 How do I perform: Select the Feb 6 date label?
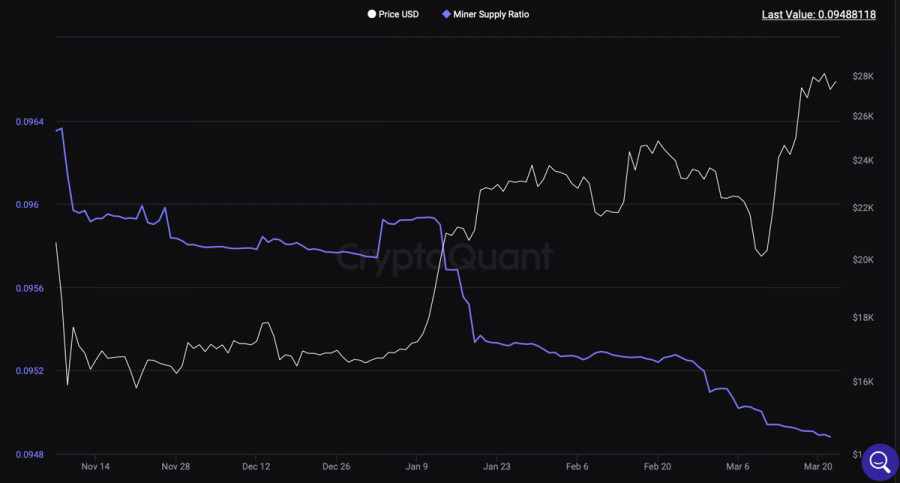pyautogui.click(x=578, y=466)
